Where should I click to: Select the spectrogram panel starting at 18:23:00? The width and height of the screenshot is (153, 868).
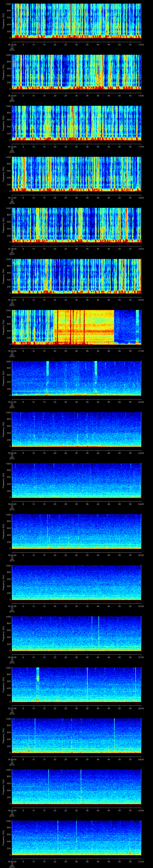(x=77, y=480)
